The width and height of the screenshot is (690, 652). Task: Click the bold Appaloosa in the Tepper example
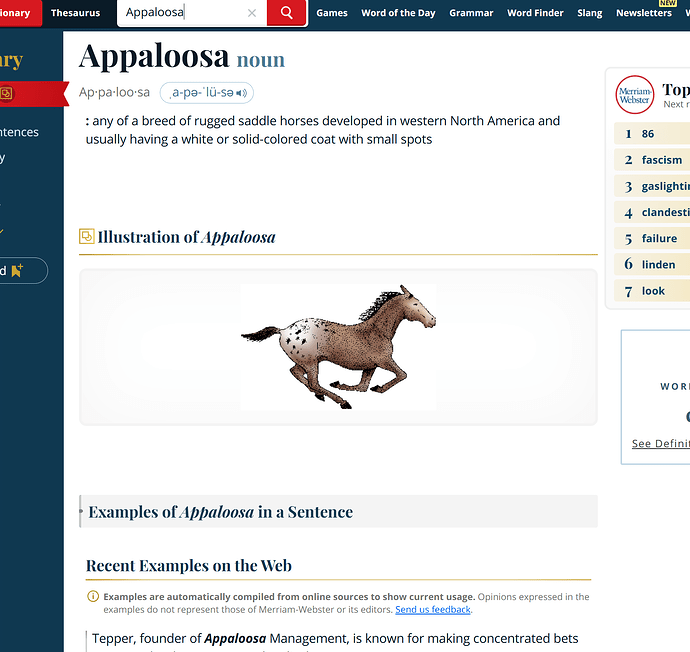click(x=235, y=638)
